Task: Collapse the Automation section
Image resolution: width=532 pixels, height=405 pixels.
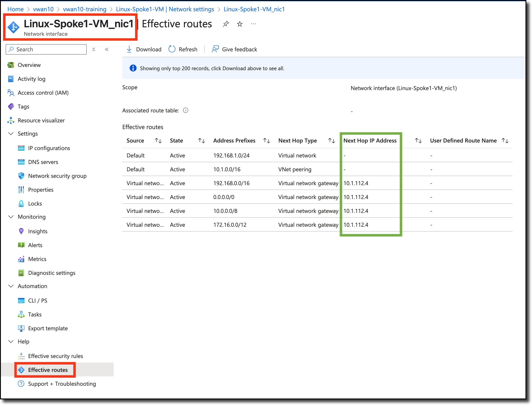Action: [11, 286]
